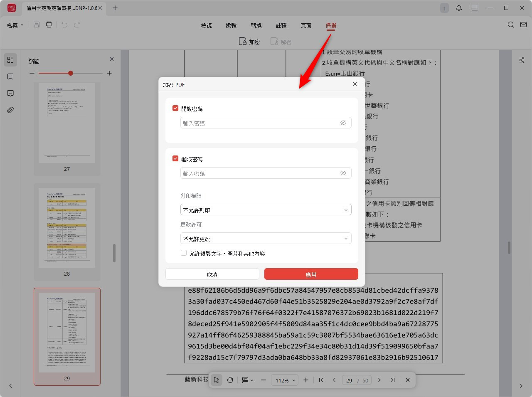532x397 pixels.
Task: Open the 檔案 file menu
Action: [15, 25]
